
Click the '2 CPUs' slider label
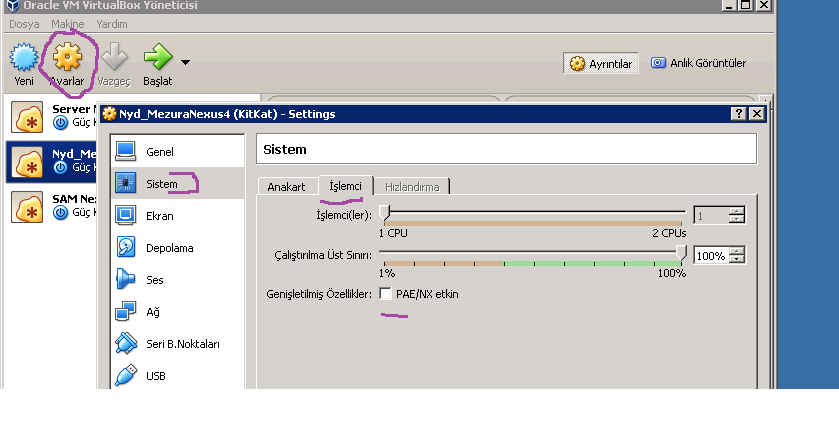pyautogui.click(x=669, y=233)
